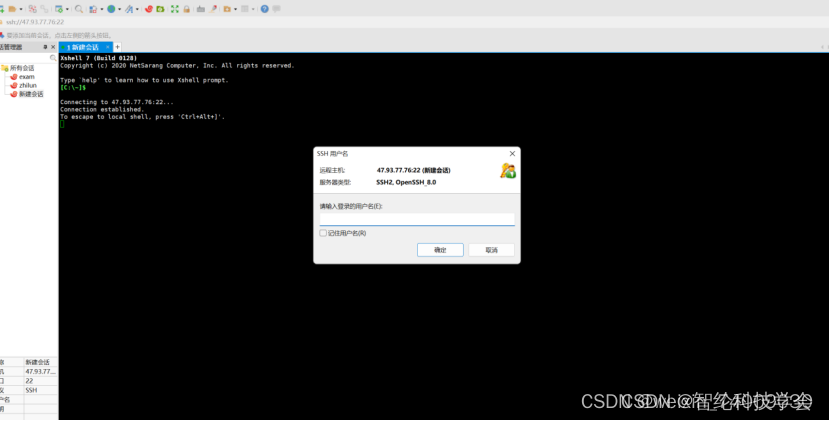
Task: Click the blue Help question mark icon
Action: click(264, 9)
